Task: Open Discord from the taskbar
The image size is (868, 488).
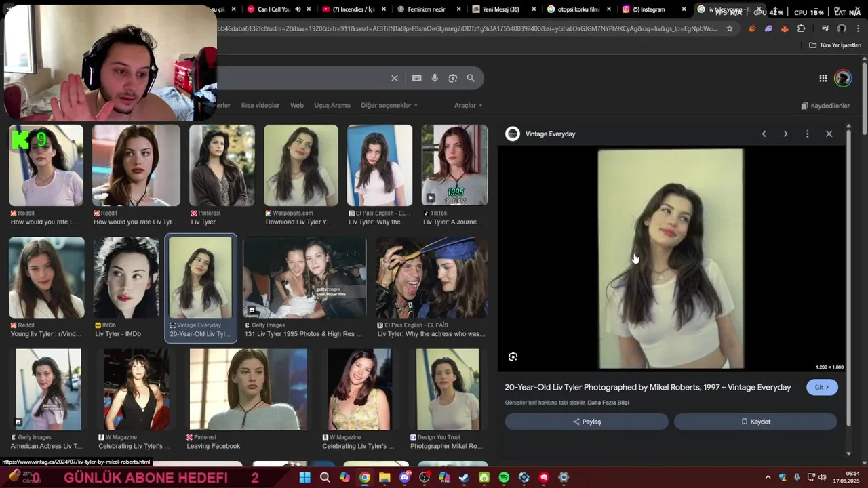Action: click(405, 478)
